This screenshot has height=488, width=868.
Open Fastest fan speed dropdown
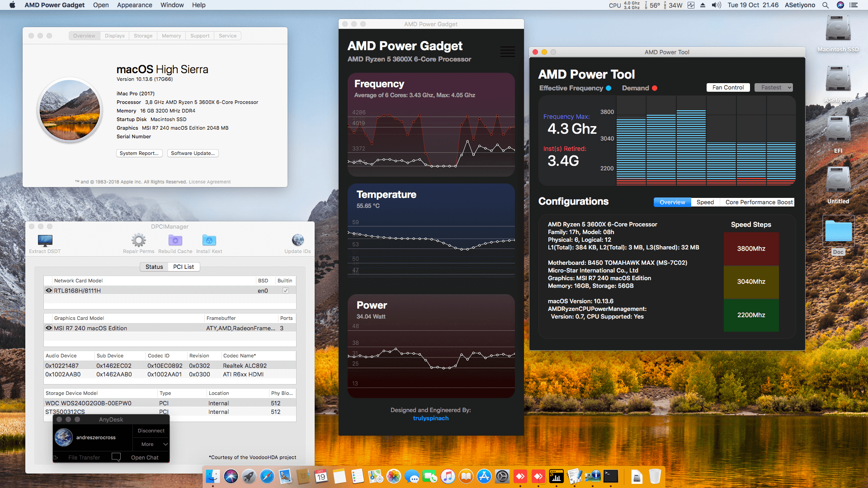point(774,88)
